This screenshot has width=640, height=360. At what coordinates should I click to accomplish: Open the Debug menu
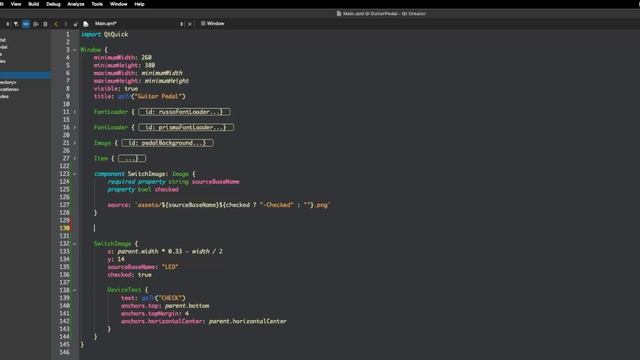coord(53,4)
